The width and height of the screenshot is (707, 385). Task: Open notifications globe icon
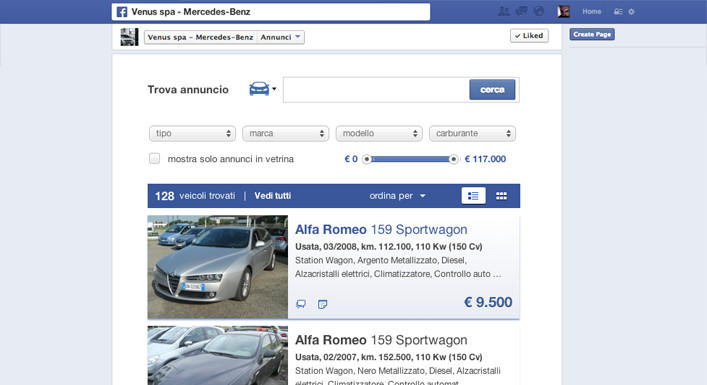pos(539,12)
